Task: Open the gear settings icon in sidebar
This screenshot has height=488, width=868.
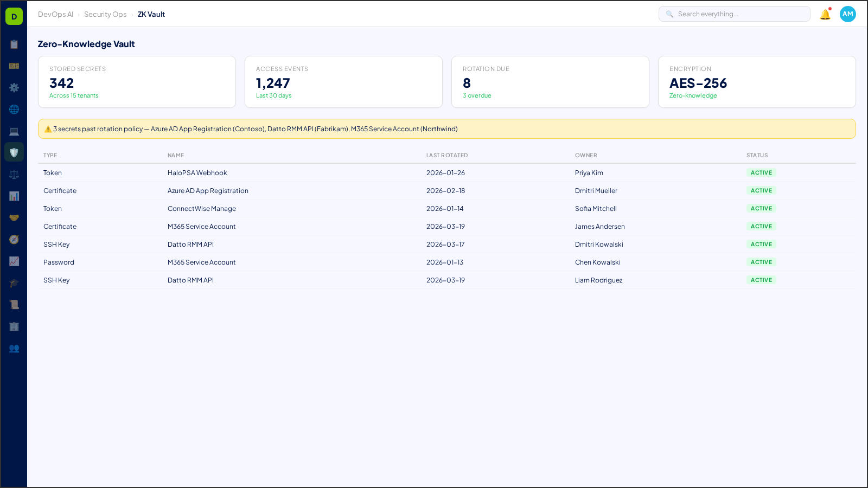Action: click(14, 87)
